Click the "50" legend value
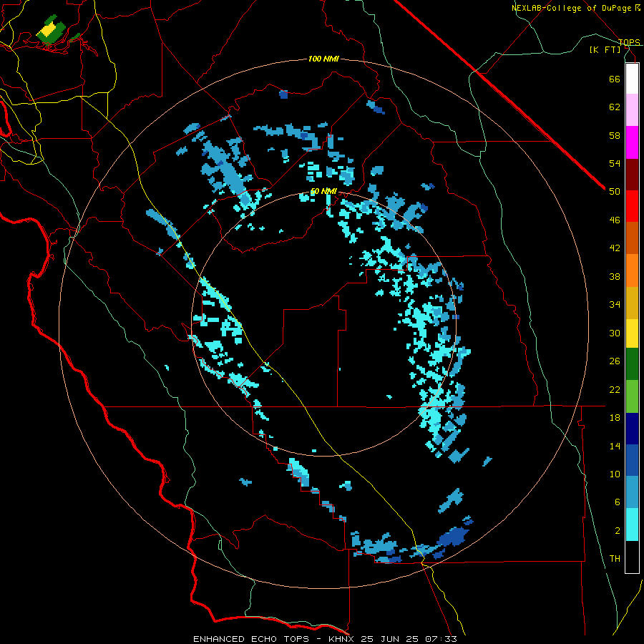The width and height of the screenshot is (644, 644). point(615,192)
